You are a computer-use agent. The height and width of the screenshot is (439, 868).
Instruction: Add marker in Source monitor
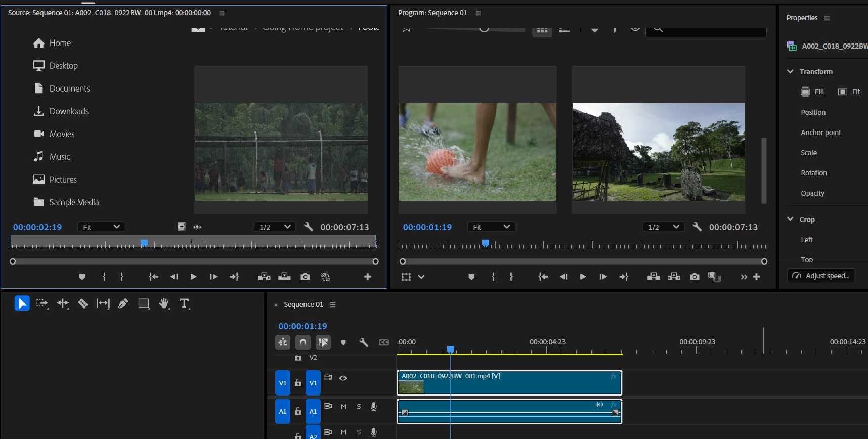pyautogui.click(x=82, y=277)
